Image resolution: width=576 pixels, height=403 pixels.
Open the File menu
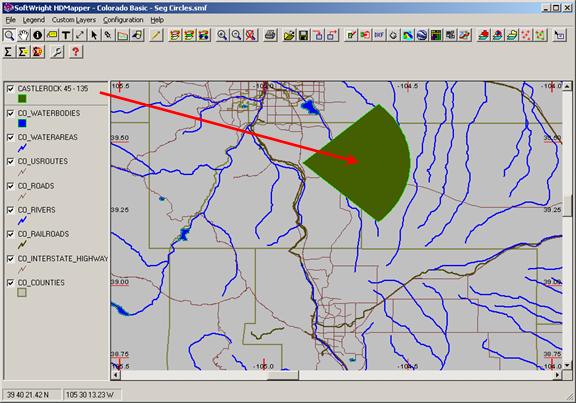pyautogui.click(x=10, y=20)
